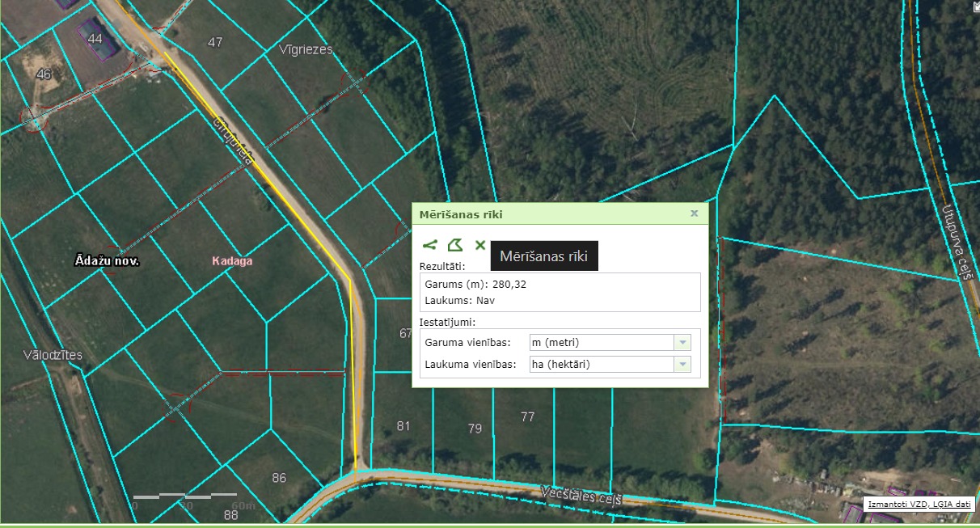Click the 'm (metri)' unit text box
The width and height of the screenshot is (980, 528).
tap(601, 343)
